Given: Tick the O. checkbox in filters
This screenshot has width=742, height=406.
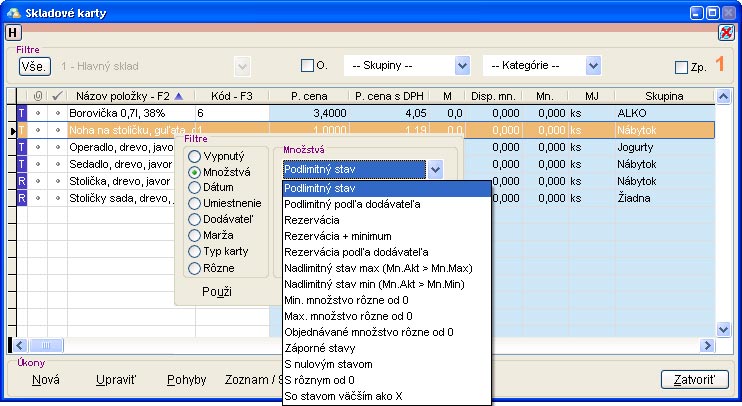Looking at the screenshot, I should tap(308, 66).
